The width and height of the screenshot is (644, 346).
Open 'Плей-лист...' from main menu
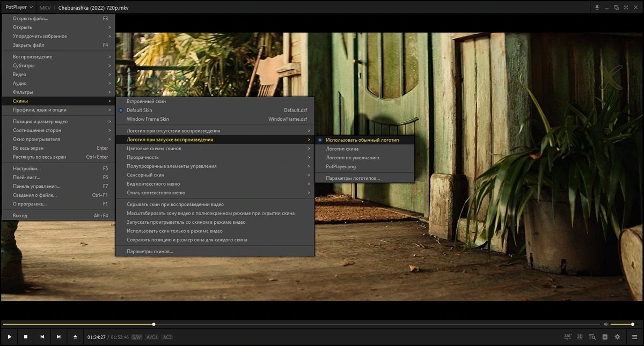(x=58, y=177)
